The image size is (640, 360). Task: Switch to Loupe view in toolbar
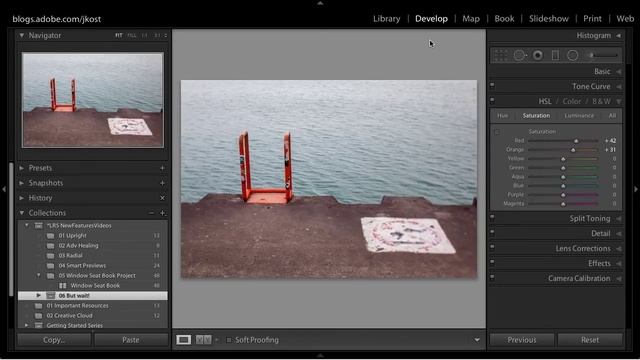tap(184, 340)
